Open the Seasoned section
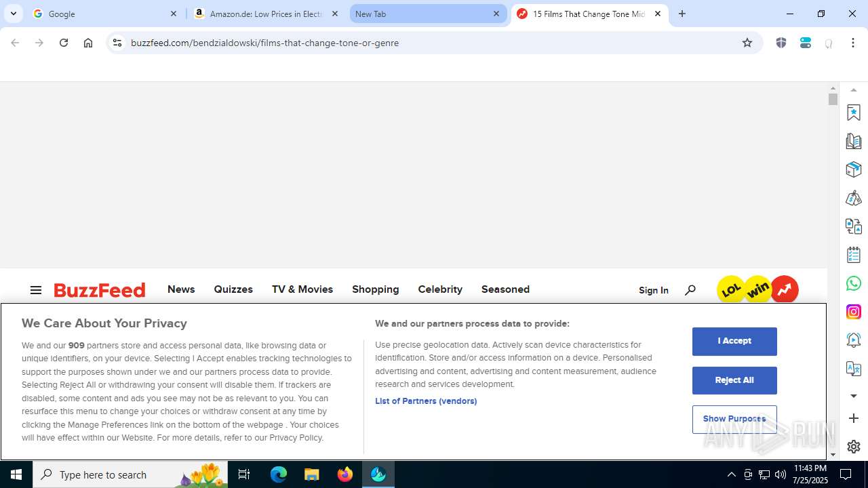This screenshot has width=868, height=488. 505,289
